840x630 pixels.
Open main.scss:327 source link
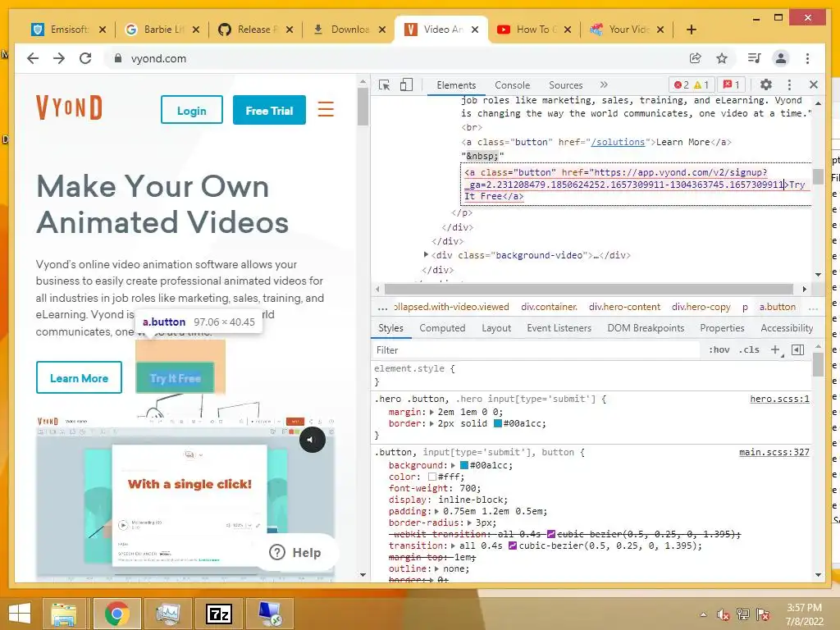(774, 452)
